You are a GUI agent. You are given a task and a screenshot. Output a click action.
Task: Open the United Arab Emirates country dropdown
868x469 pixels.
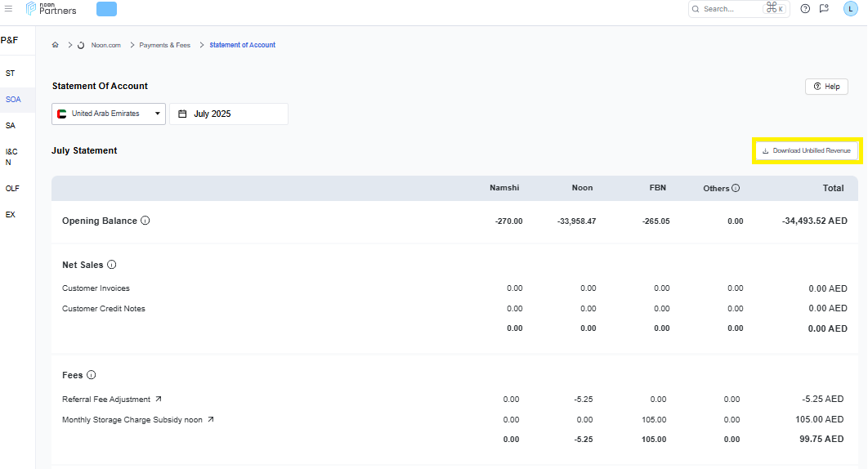(109, 114)
